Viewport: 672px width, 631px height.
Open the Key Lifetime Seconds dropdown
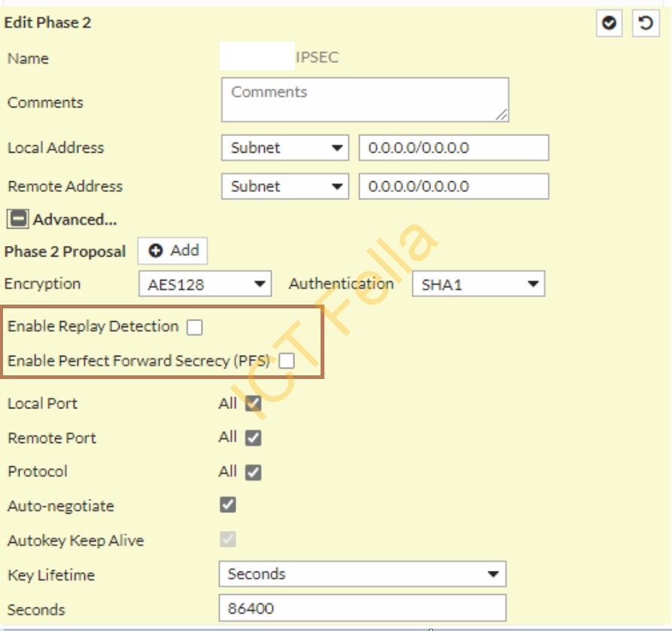362,575
